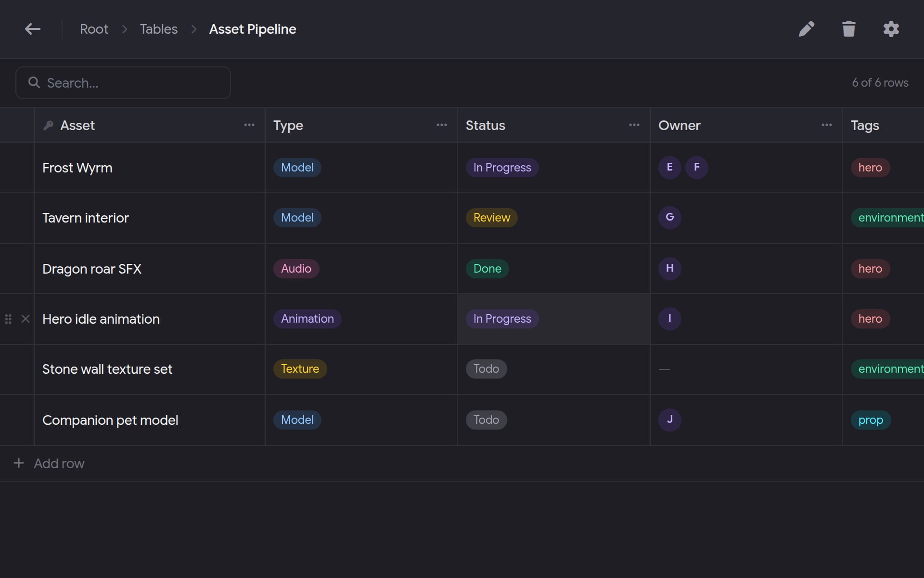Click the empty owner dash on Stone wall row
Screen dimensions: 924x578
(x=664, y=369)
